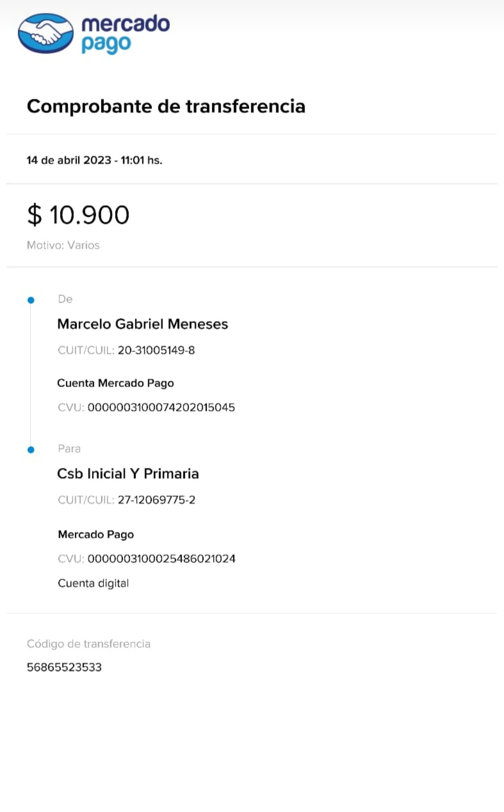Click the "Código de transferencia" label

coord(88,644)
